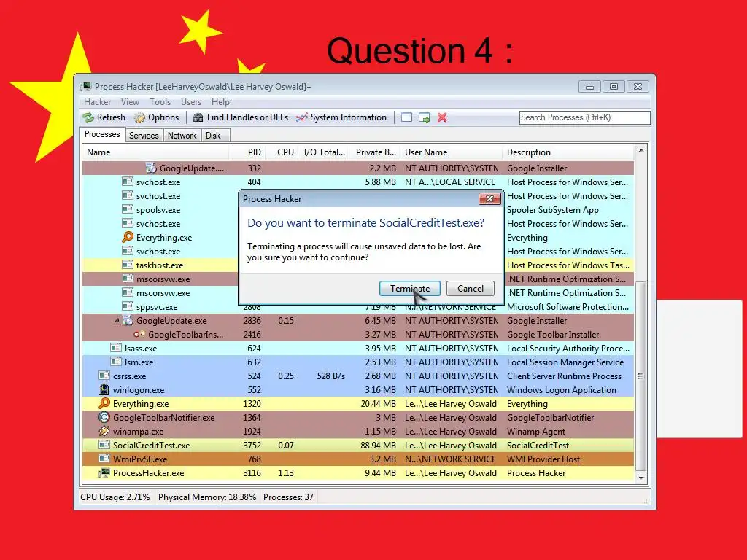747x560 pixels.
Task: Click the red X terminate toolbar icon
Action: point(442,117)
